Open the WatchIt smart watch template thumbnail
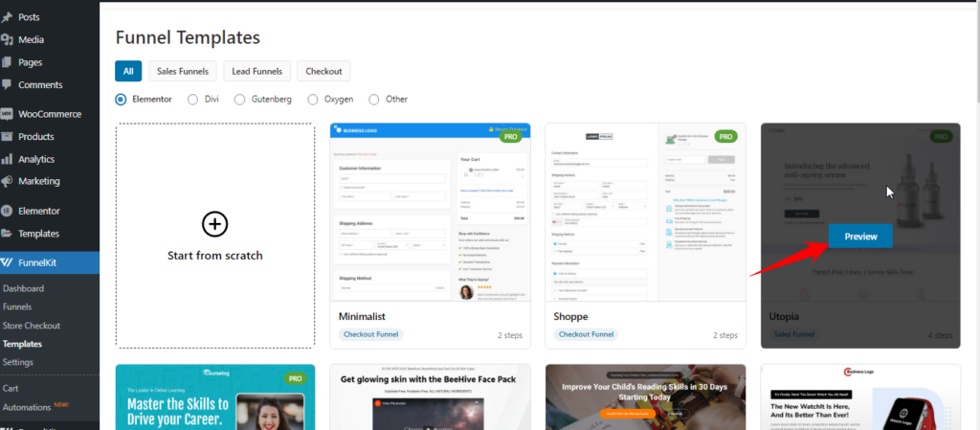980x430 pixels. click(860, 397)
